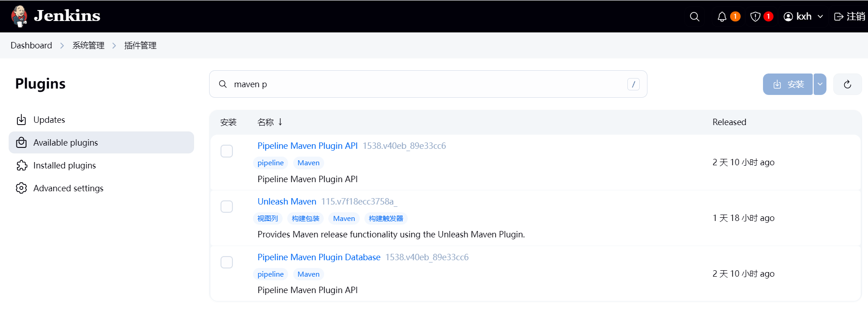
Task: Click the Maven tag of Unleash Maven
Action: click(344, 219)
